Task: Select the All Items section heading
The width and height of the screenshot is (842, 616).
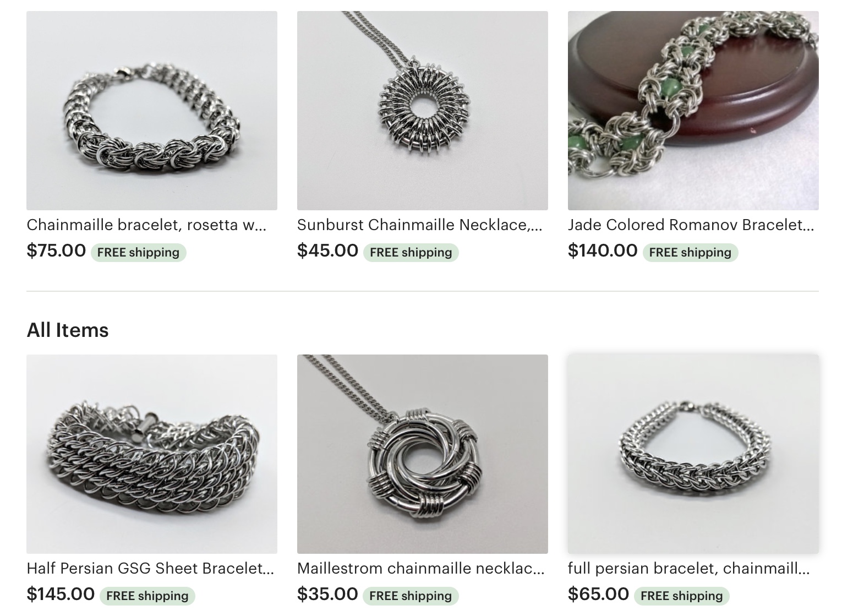Action: [x=68, y=330]
